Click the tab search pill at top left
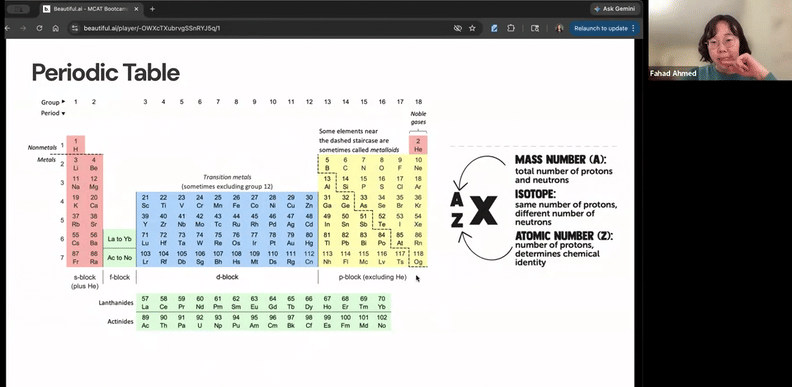Image resolution: width=792 pixels, height=387 pixels. tap(19, 9)
